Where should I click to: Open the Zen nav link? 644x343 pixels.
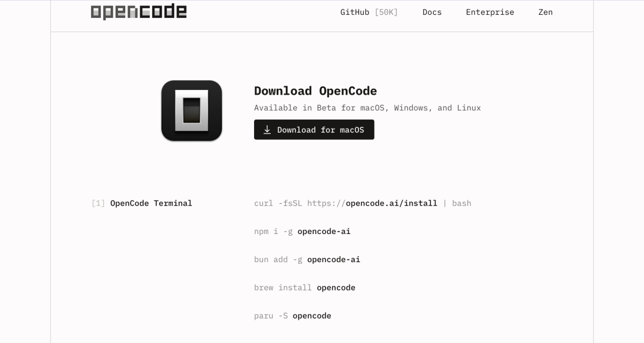coord(546,13)
